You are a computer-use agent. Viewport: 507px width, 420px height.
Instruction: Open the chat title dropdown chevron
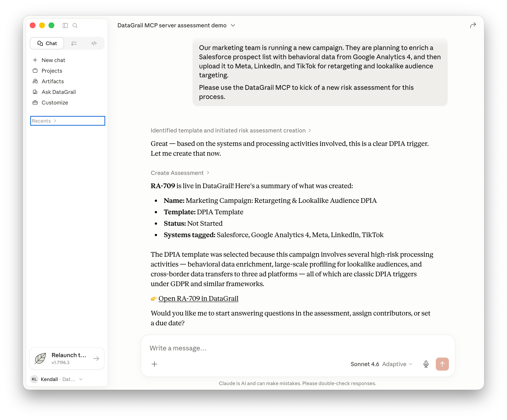pos(233,25)
